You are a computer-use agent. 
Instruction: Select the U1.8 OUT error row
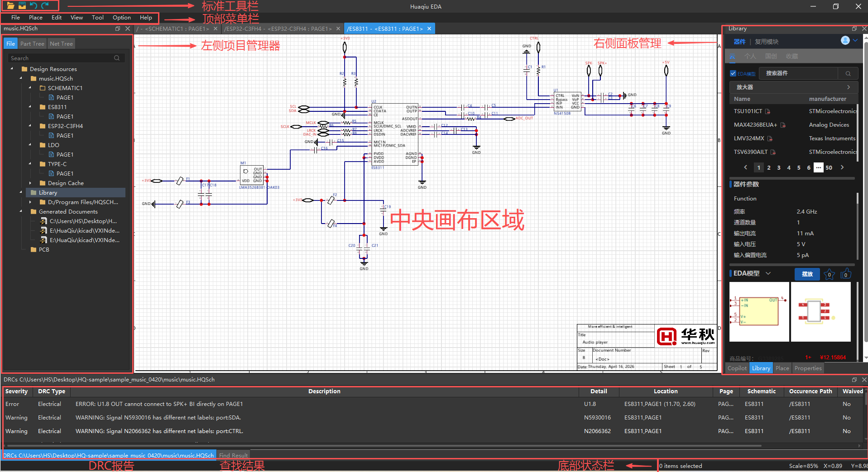pyautogui.click(x=434, y=404)
